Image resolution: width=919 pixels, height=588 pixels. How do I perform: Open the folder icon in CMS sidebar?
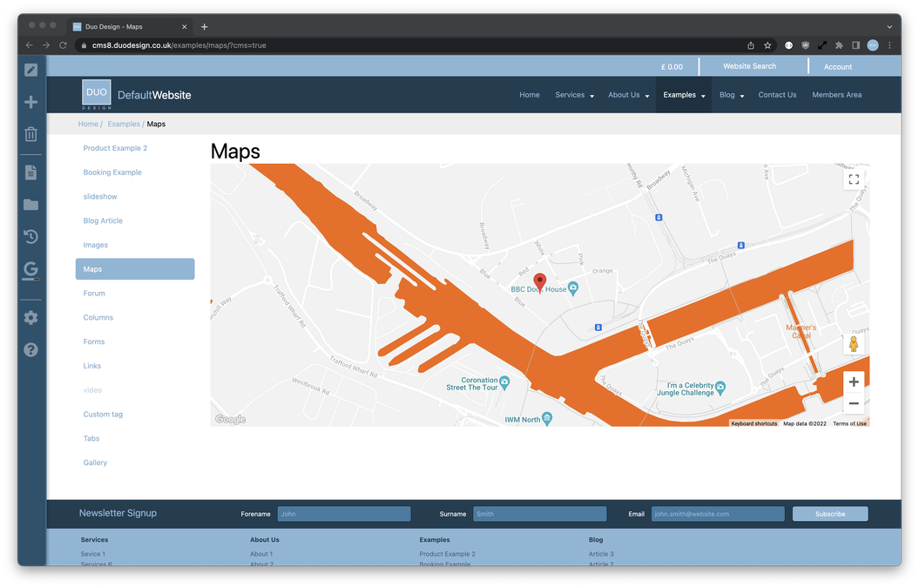click(30, 204)
